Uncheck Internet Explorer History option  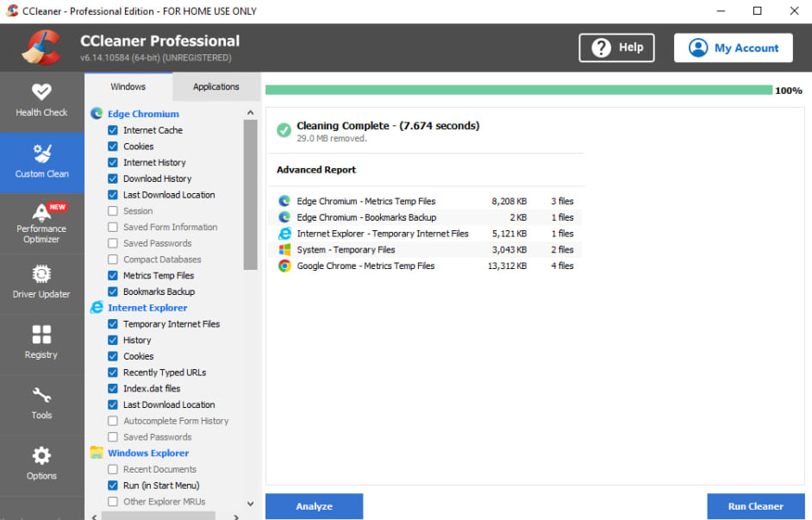click(112, 340)
